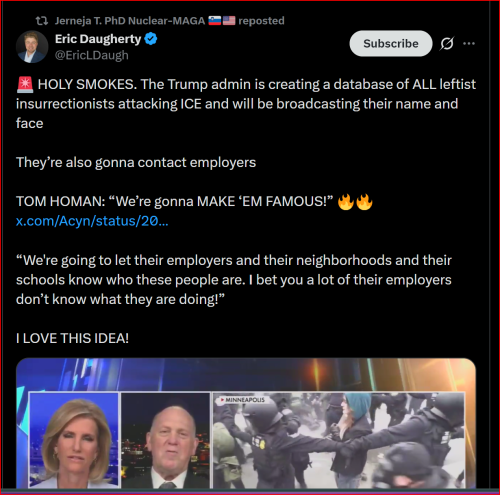Open Eric Daugherty's profile avatar

click(x=32, y=47)
